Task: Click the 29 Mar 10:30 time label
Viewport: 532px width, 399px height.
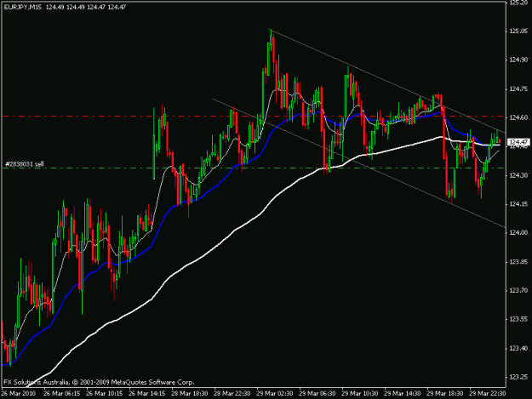Action: (360, 394)
